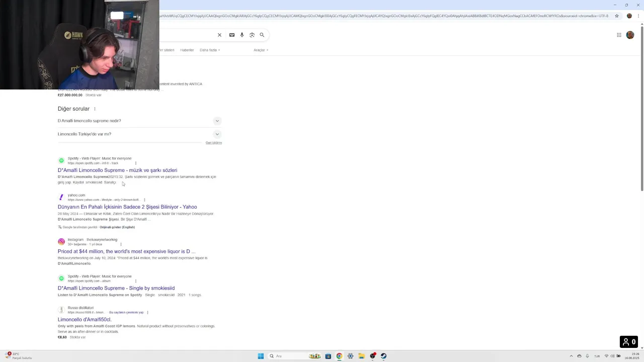Clear the Google search box with X
This screenshot has height=362, width=644.
click(x=219, y=35)
